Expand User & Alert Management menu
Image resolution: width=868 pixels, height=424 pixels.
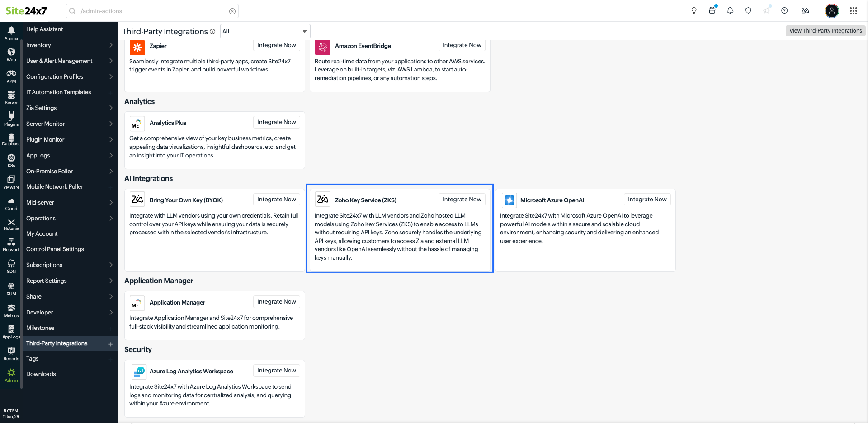click(69, 61)
